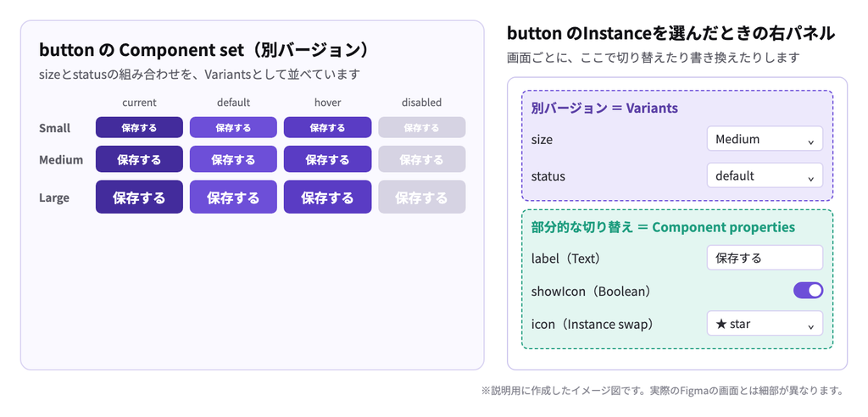The height and width of the screenshot is (417, 868).
Task: Click the 'status' property label
Action: coord(548,176)
